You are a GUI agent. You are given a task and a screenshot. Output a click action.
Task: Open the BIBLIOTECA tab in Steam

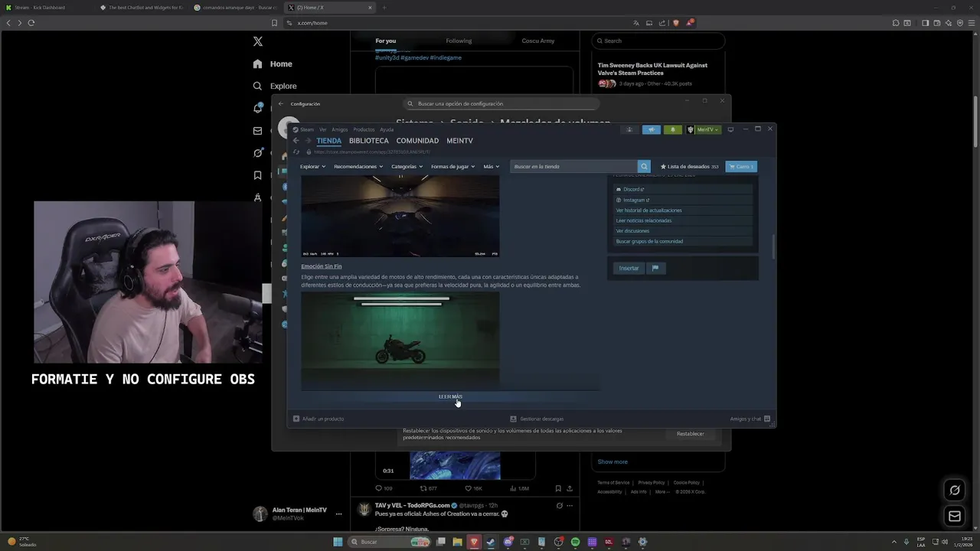(x=369, y=141)
